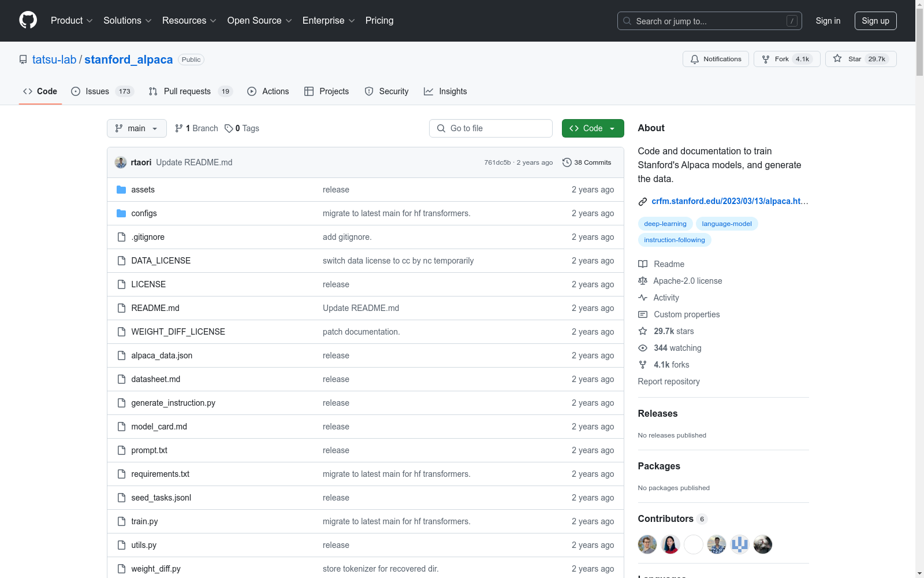Screen dimensions: 924x578
Task: Click the Fork icon button
Action: [x=787, y=59]
